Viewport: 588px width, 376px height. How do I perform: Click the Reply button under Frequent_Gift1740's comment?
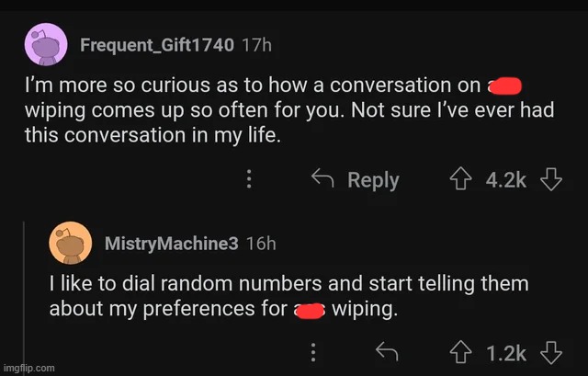click(x=357, y=179)
